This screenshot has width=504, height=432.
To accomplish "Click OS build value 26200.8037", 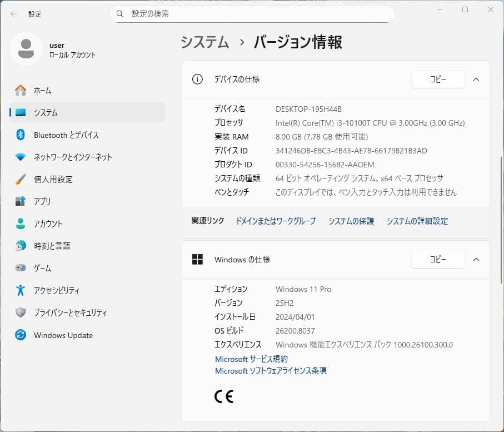I will click(295, 331).
